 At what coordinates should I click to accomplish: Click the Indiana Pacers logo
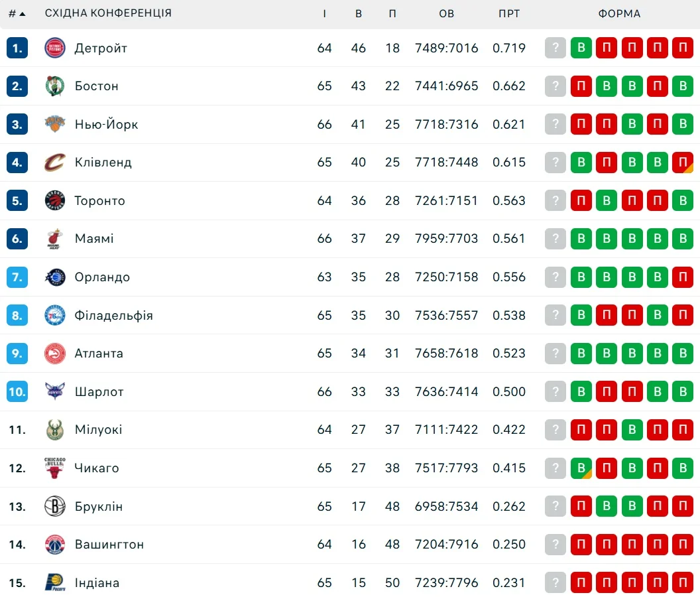[55, 582]
